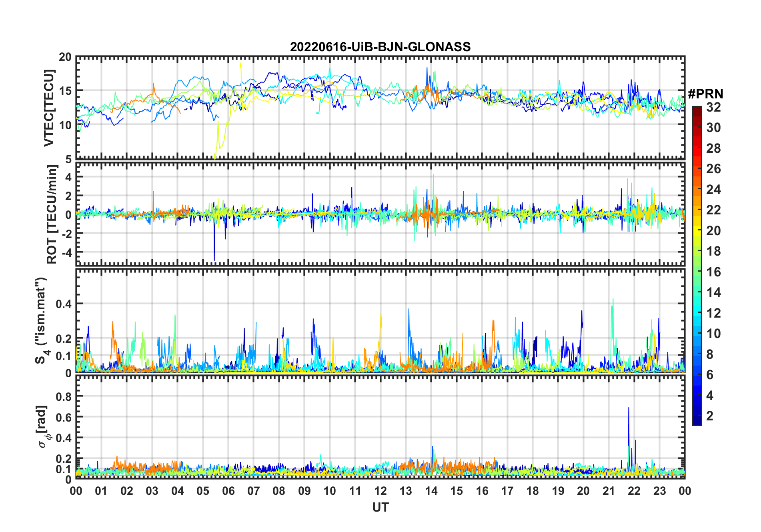Click the plot title 20220616-UiB-BJN-GLONASS
The width and height of the screenshot is (761, 532).
pyautogui.click(x=380, y=47)
